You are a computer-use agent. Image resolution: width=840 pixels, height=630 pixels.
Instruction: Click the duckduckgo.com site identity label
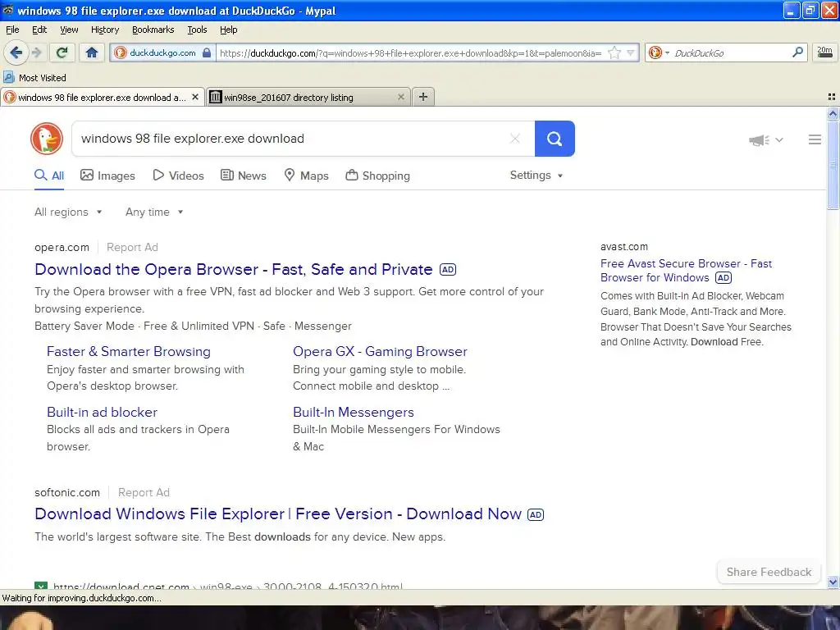coord(162,53)
